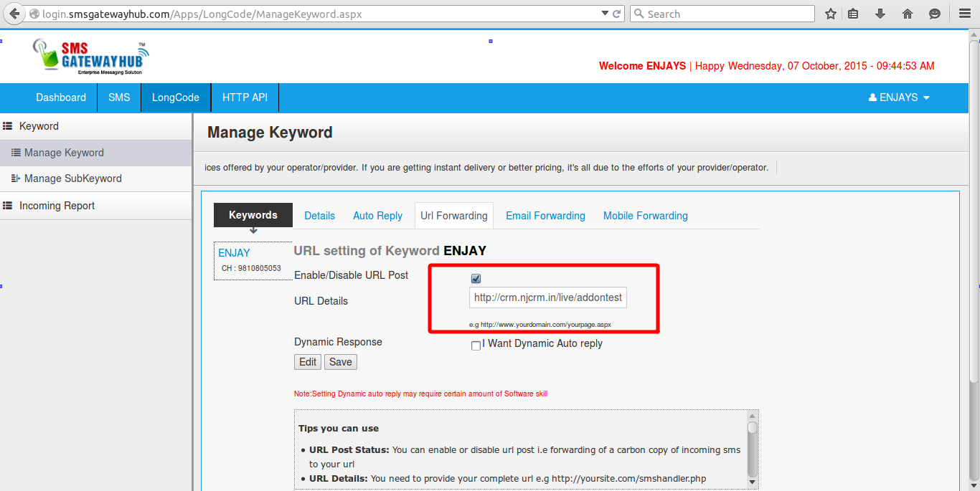Screen dimensions: 980x491
Task: Open the downloads arrow icon
Action: [x=880, y=14]
